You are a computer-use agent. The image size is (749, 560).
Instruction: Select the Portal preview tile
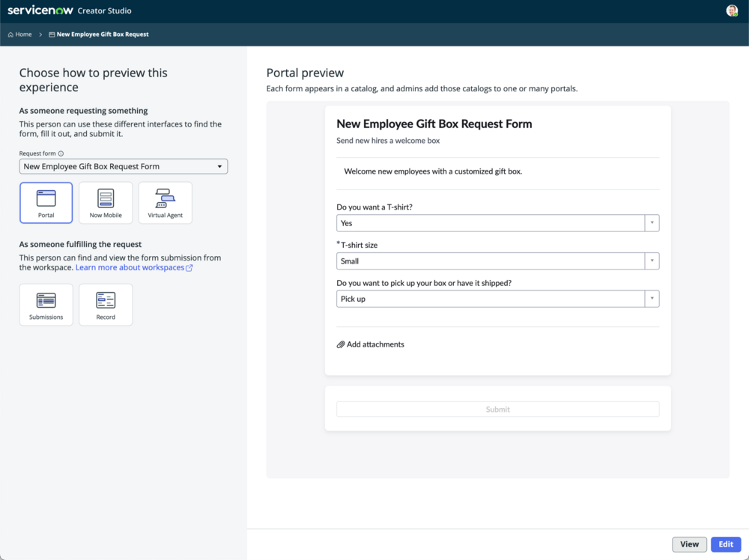click(46, 202)
